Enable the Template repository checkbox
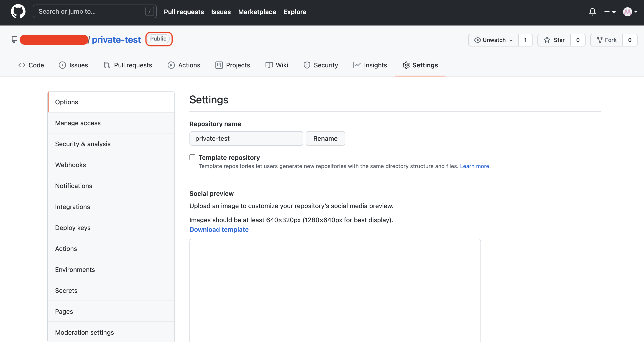This screenshot has height=342, width=644. tap(192, 157)
